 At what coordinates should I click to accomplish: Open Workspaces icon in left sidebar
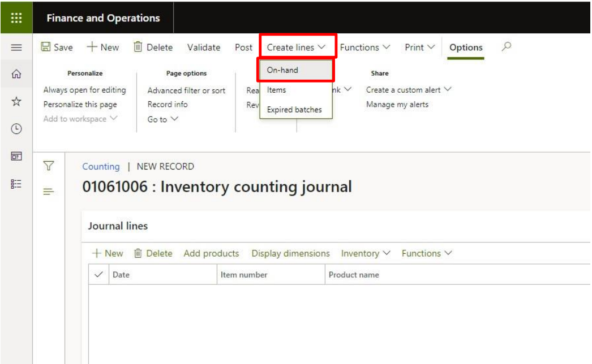click(16, 157)
